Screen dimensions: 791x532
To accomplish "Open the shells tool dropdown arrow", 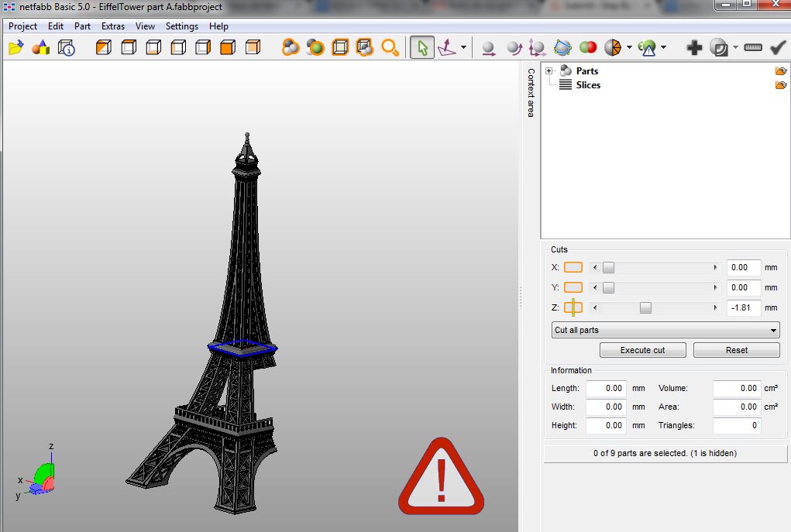I will tap(629, 48).
